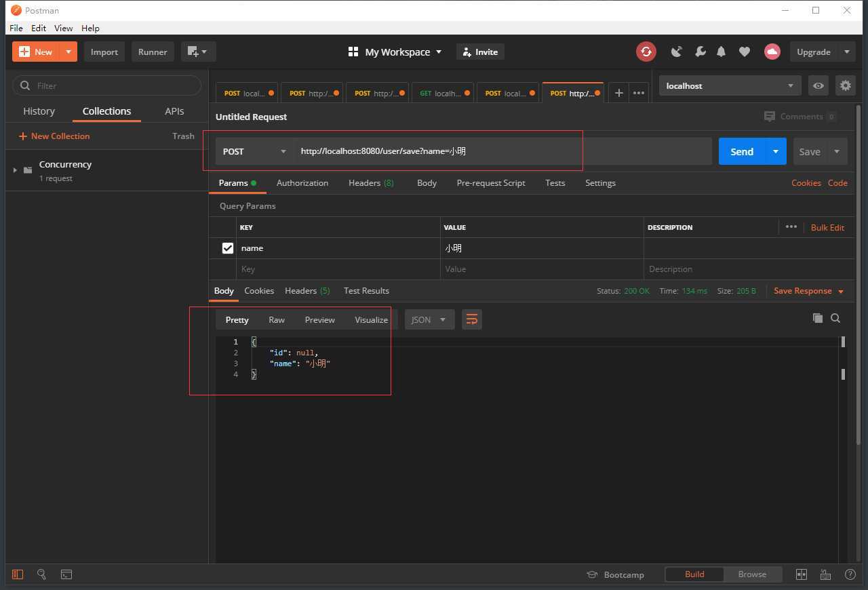Viewport: 868px width, 590px height.
Task: Open the help question mark icon
Action: tap(850, 574)
